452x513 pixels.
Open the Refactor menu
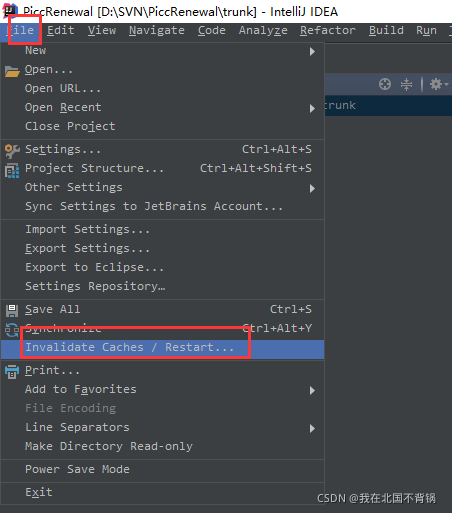point(328,31)
